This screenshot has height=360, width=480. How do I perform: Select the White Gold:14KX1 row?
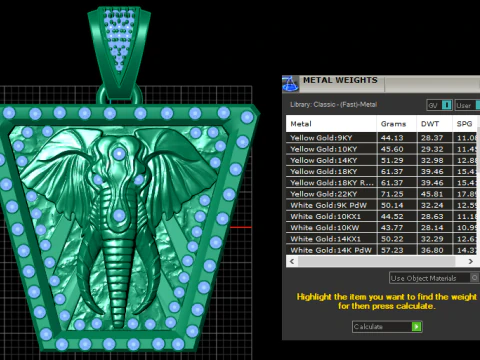pos(382,239)
